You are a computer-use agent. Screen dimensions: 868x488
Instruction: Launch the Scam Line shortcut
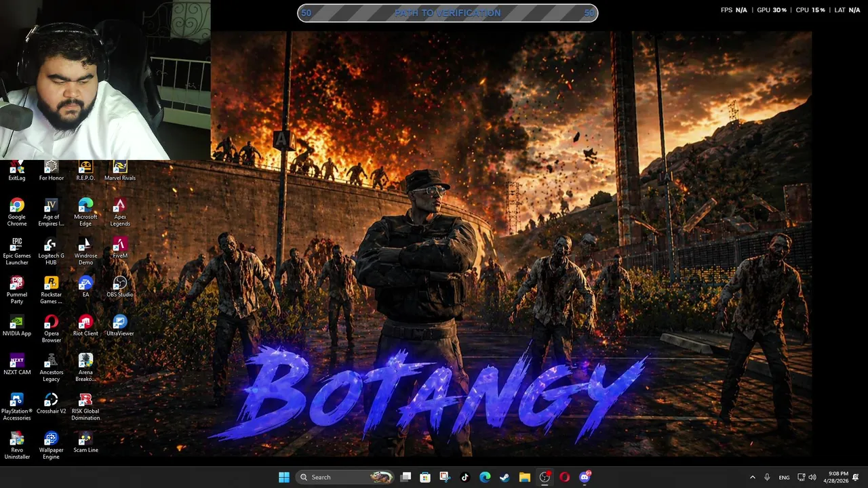(x=85, y=442)
